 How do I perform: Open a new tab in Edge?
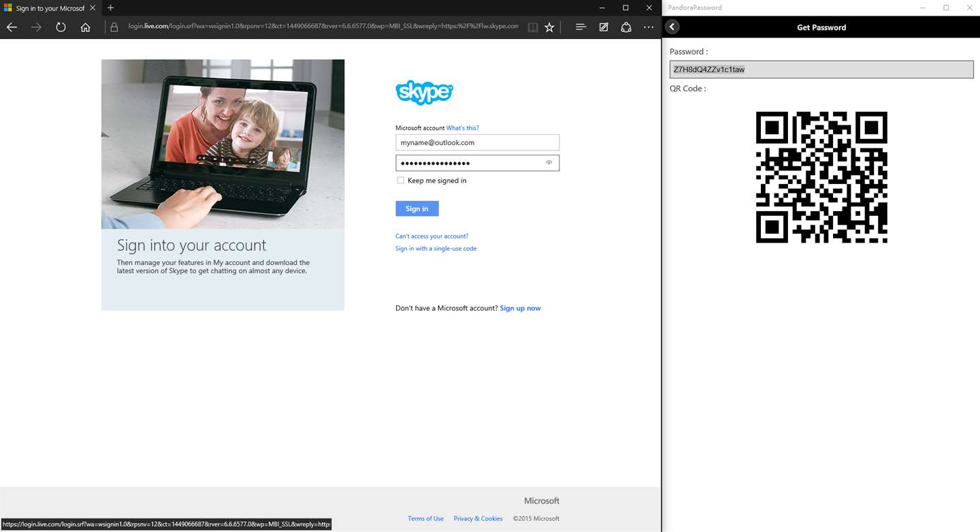pyautogui.click(x=111, y=7)
